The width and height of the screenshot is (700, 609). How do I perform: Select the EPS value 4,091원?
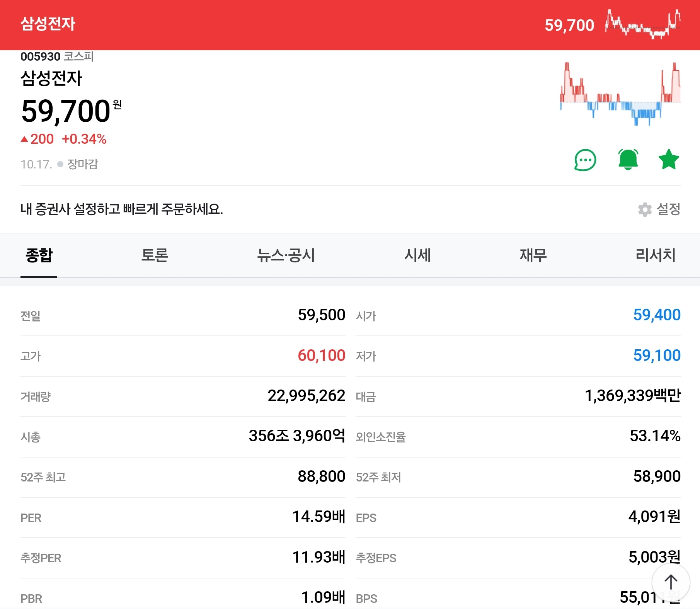tap(654, 517)
